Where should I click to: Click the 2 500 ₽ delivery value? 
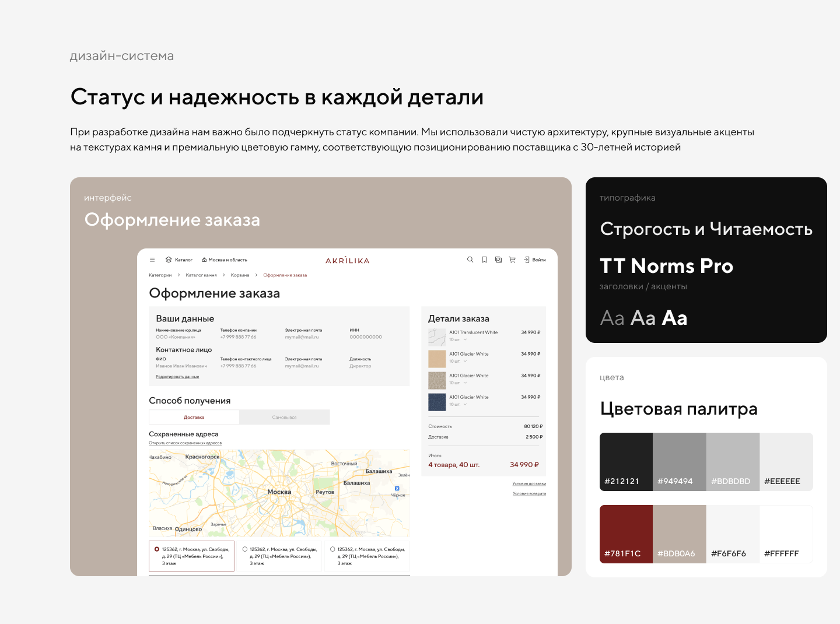[x=534, y=437]
